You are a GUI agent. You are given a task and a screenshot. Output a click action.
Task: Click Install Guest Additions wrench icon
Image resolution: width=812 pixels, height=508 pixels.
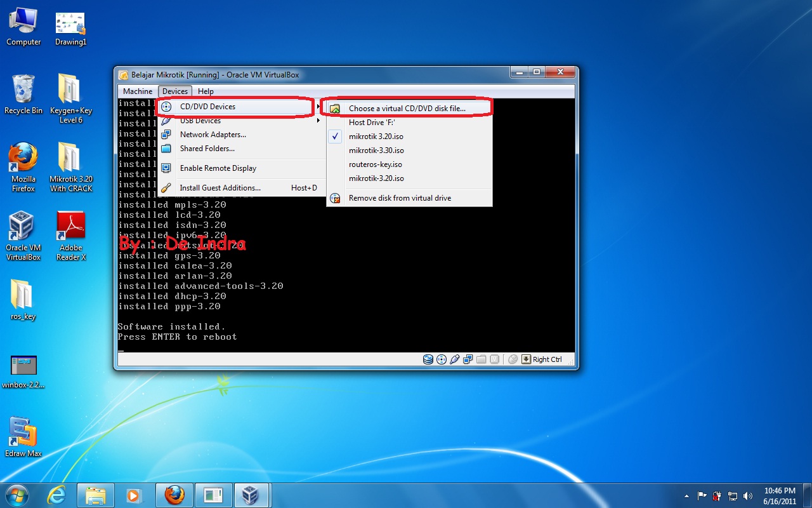pyautogui.click(x=166, y=188)
